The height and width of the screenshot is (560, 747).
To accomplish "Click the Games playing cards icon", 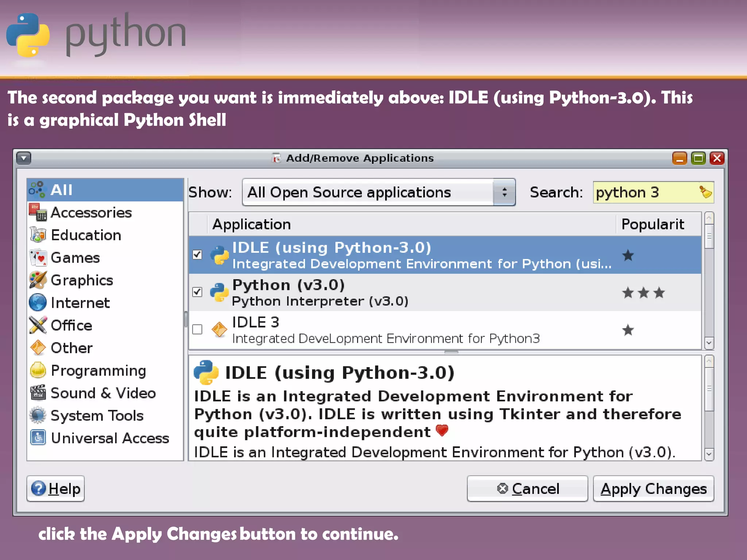I will (x=38, y=257).
